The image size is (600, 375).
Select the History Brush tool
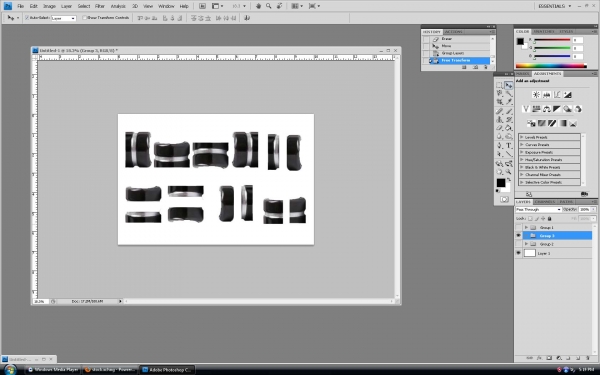(x=509, y=119)
